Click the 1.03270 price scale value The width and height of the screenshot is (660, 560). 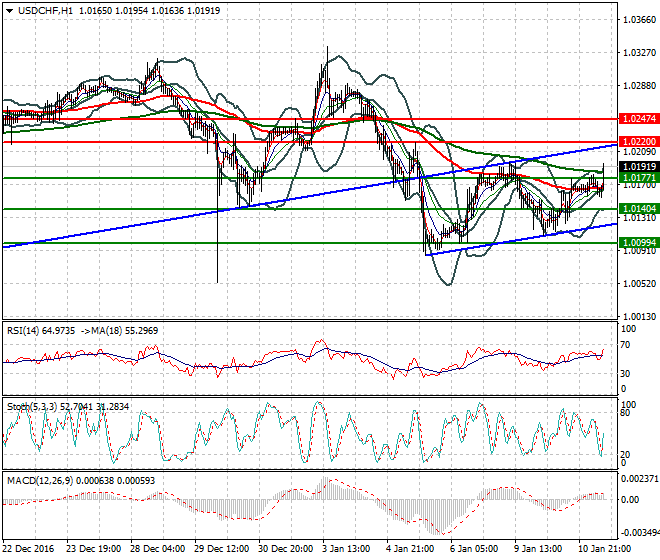639,53
